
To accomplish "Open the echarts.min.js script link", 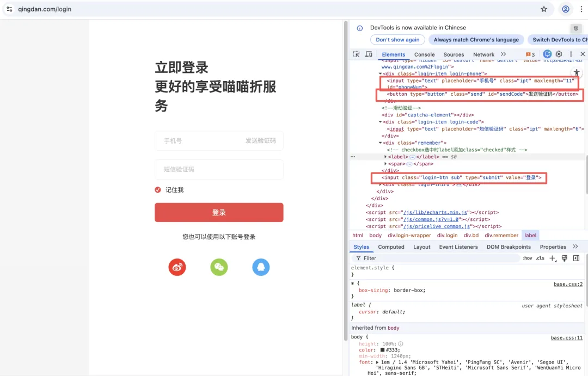I will (435, 213).
